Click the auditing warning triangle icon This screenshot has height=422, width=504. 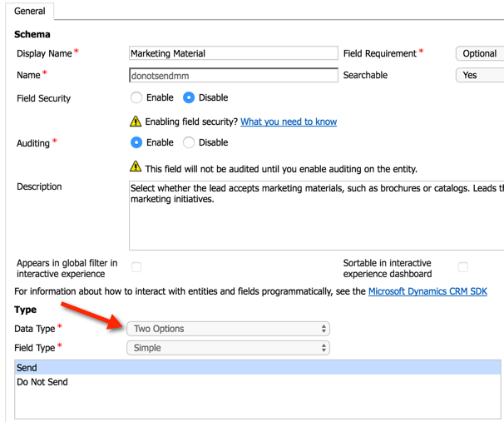(x=136, y=167)
